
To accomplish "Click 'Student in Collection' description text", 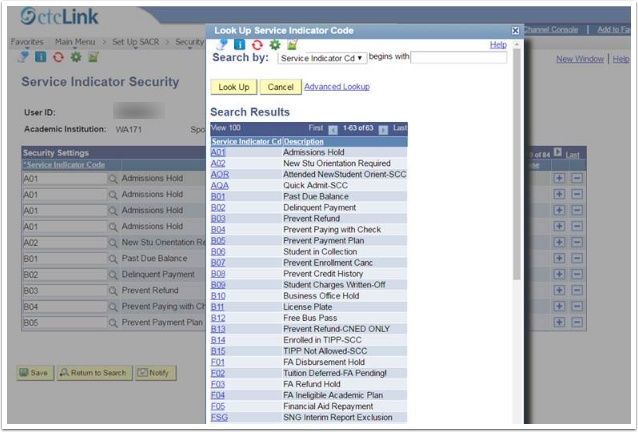I will [x=320, y=252].
